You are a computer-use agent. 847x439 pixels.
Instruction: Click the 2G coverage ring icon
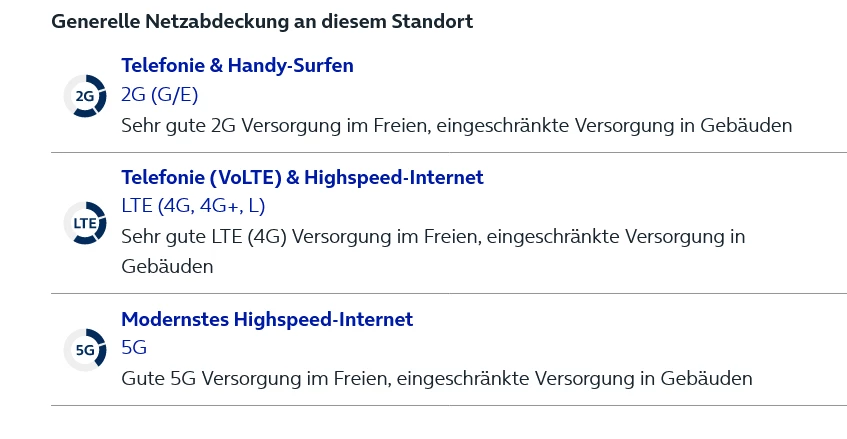(x=85, y=96)
